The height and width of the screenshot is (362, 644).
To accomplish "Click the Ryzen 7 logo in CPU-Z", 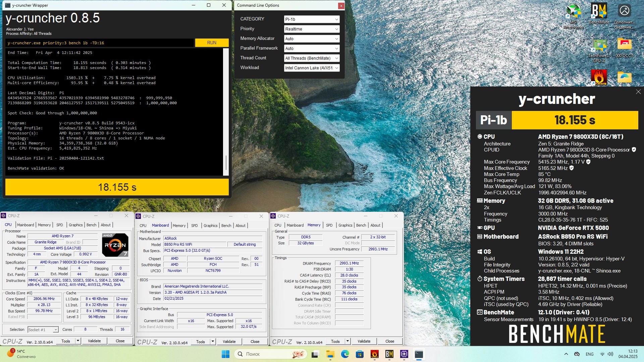I will tap(115, 245).
